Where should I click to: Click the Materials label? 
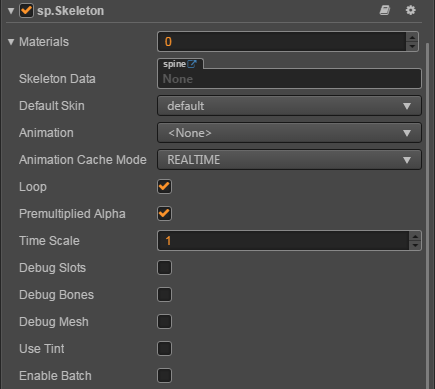pos(44,42)
